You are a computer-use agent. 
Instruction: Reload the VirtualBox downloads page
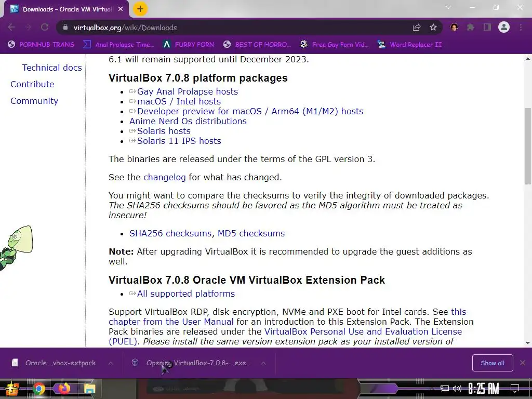tap(45, 27)
